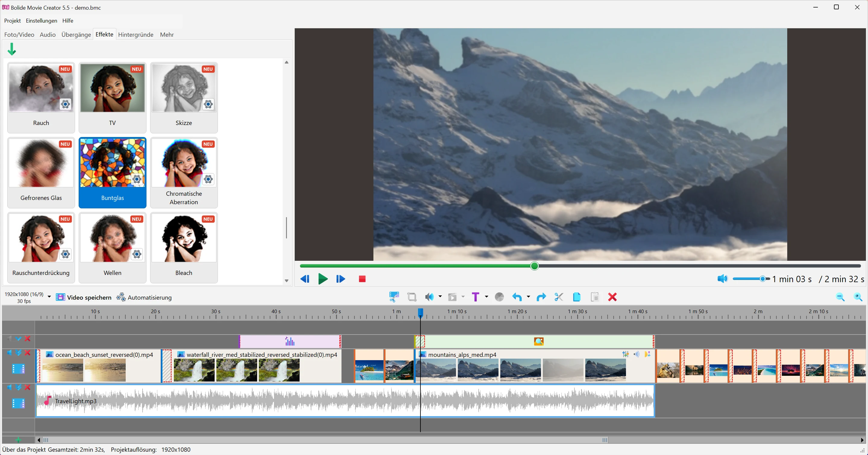Mute the main video track speaker

coord(9,353)
